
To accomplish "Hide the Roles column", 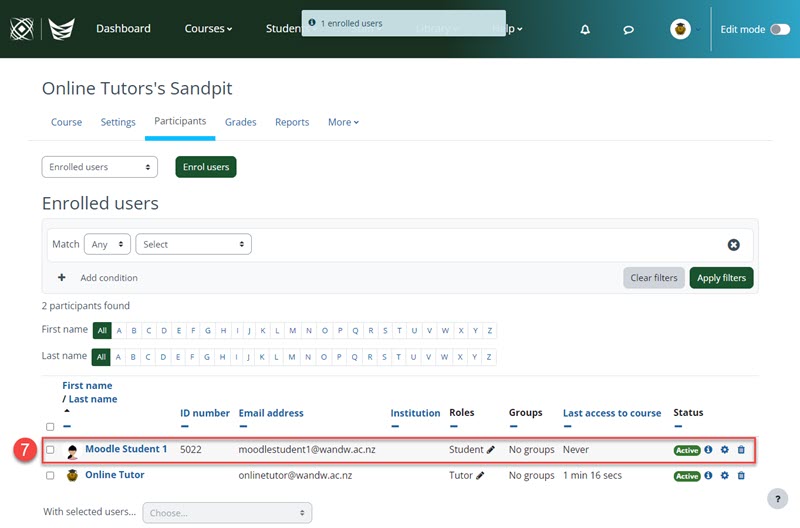I will tap(454, 426).
